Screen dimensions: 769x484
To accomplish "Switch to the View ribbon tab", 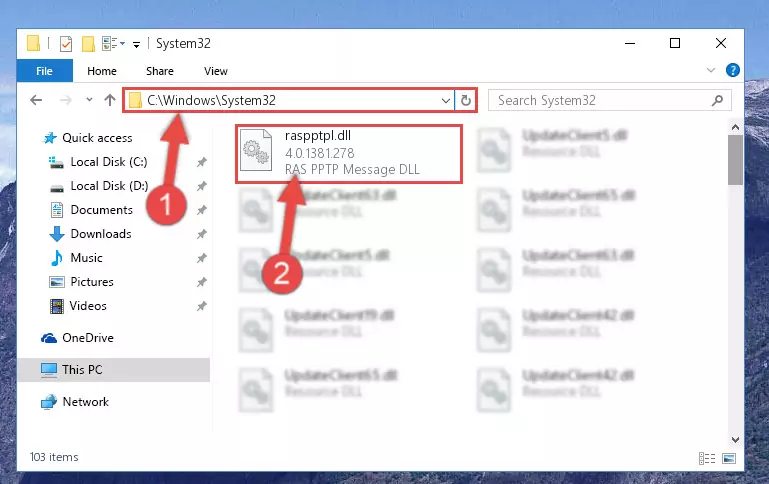I will [216, 71].
